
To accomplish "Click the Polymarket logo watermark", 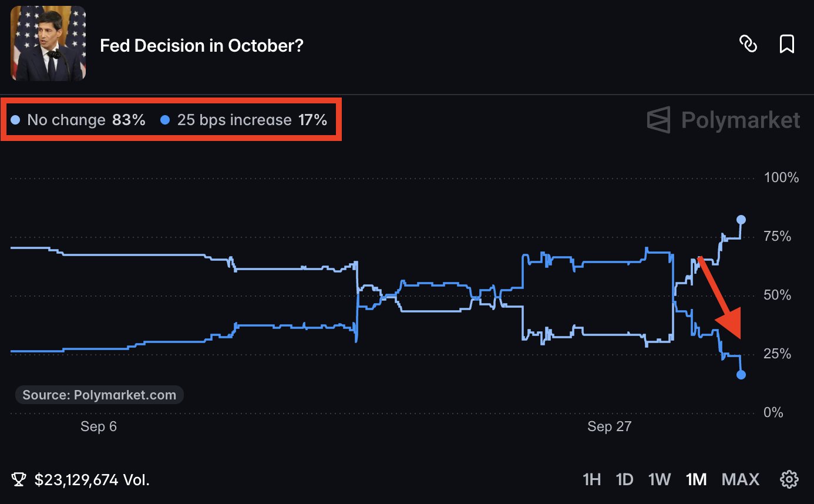I will click(724, 120).
